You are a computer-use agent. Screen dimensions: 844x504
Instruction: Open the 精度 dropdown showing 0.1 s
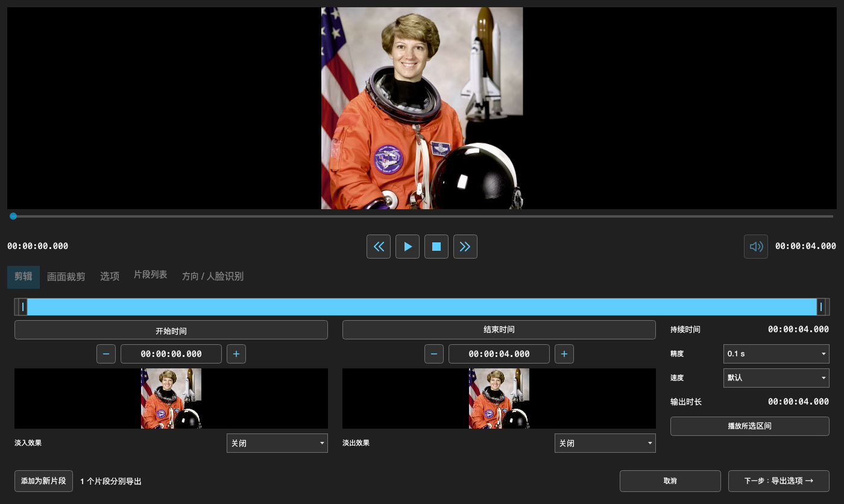click(776, 354)
